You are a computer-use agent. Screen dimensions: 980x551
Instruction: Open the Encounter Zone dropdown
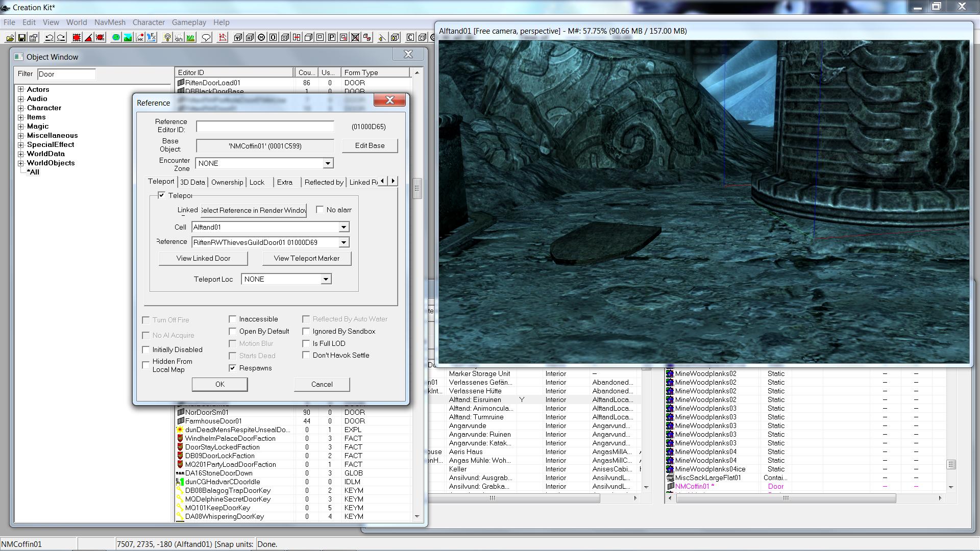tap(328, 163)
